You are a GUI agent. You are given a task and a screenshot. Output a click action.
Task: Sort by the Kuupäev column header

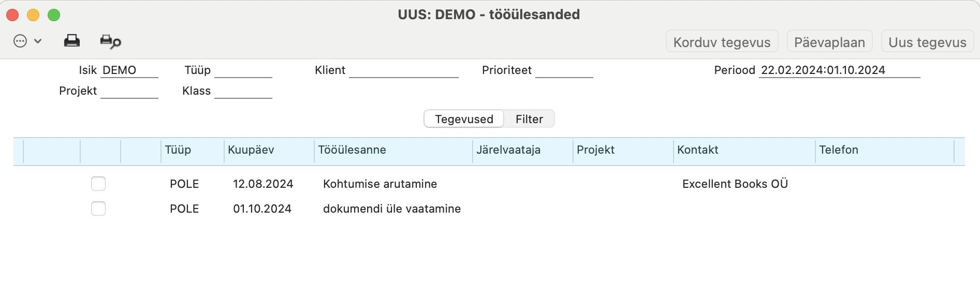(x=269, y=150)
